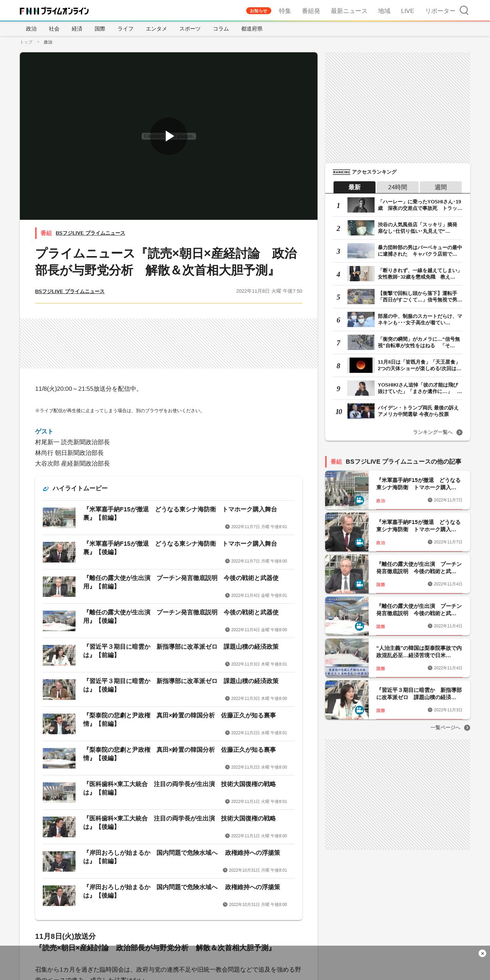Open sidebar card 習近平3期目 dated 11月3日
The image size is (490, 980).
click(x=398, y=700)
